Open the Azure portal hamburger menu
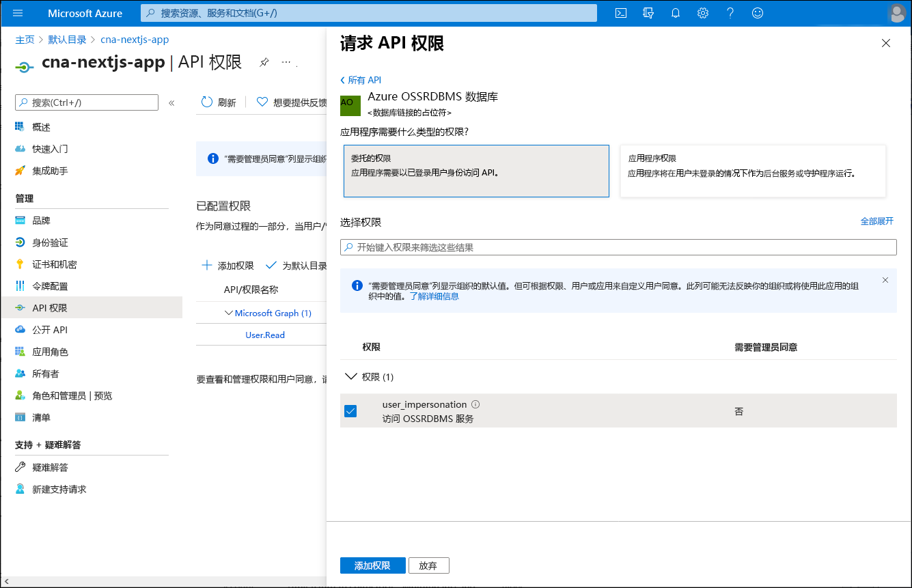The width and height of the screenshot is (912, 588). [18, 13]
